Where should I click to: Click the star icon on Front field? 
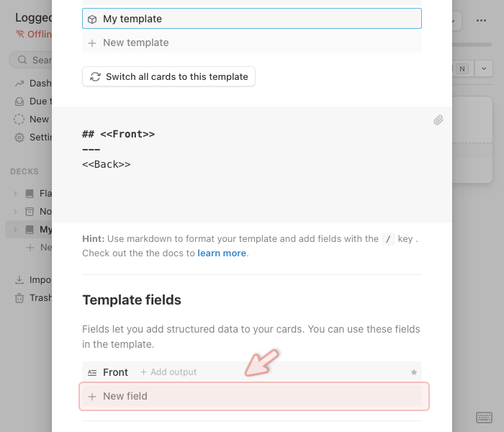tap(414, 372)
